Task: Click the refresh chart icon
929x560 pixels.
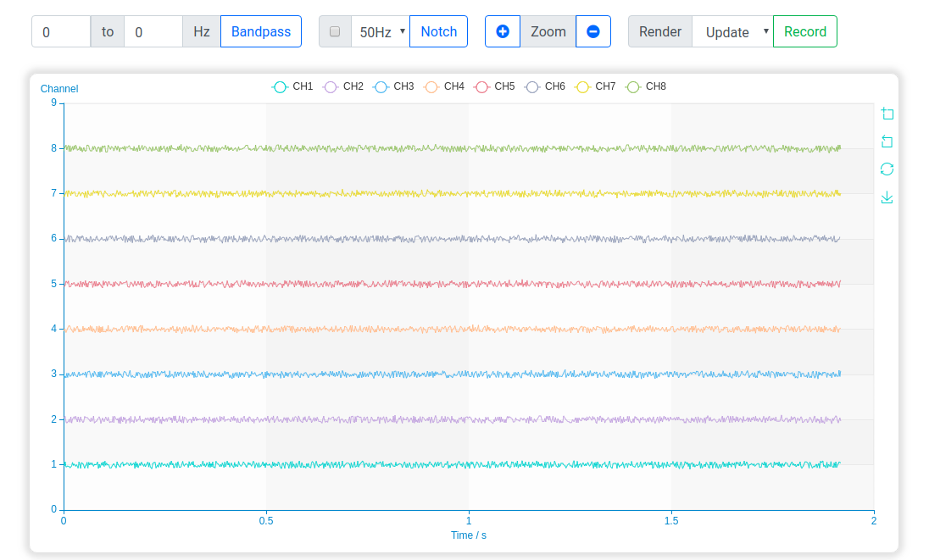Action: [x=887, y=169]
